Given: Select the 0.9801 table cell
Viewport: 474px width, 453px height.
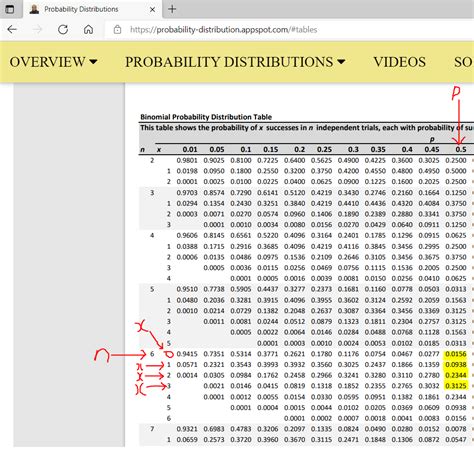Looking at the screenshot, I should click(187, 160).
